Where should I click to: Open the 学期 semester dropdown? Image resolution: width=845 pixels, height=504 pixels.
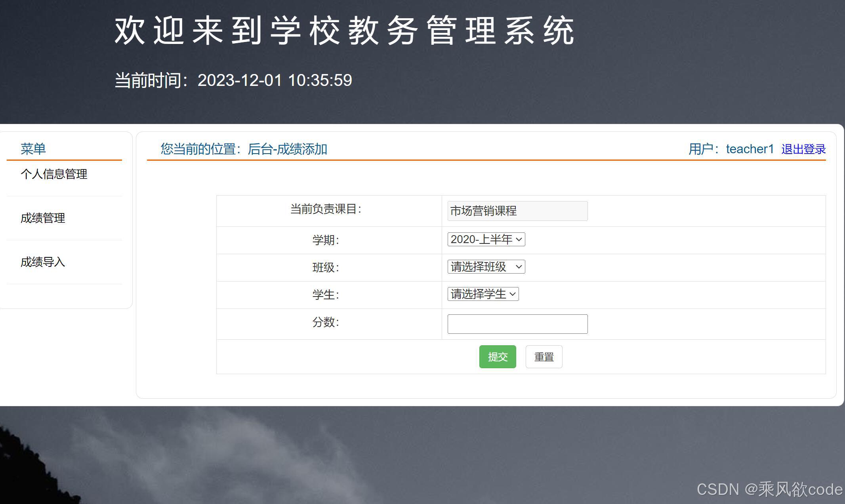click(486, 240)
